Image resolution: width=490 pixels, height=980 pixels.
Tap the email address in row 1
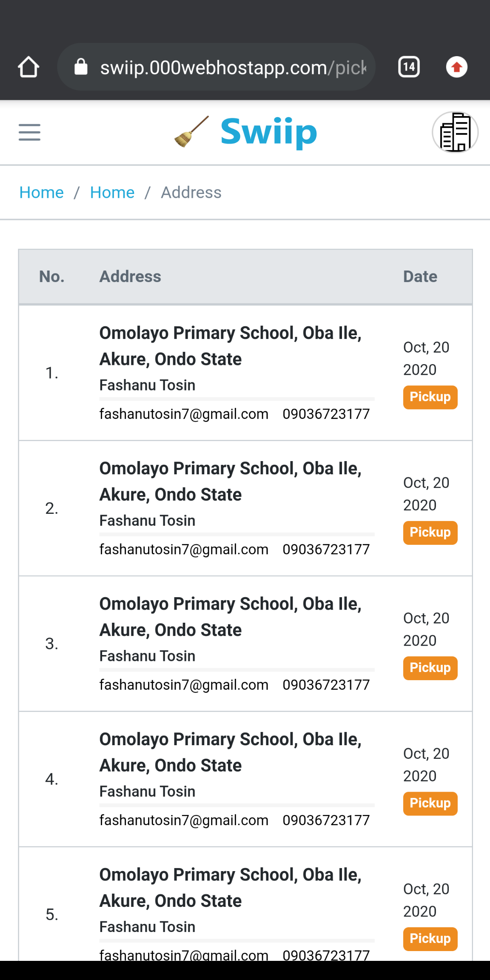184,414
